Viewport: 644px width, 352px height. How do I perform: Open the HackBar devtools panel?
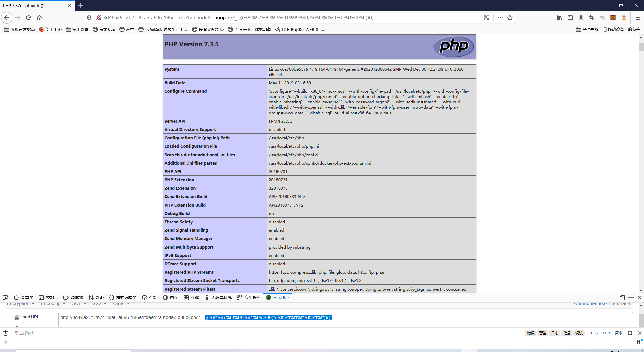point(281,297)
